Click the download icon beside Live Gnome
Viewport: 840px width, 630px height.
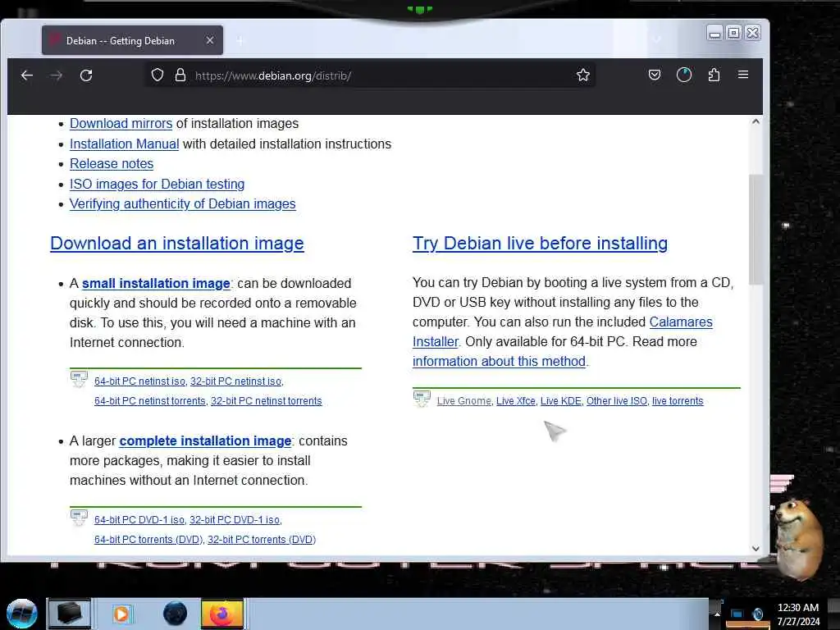pyautogui.click(x=422, y=399)
